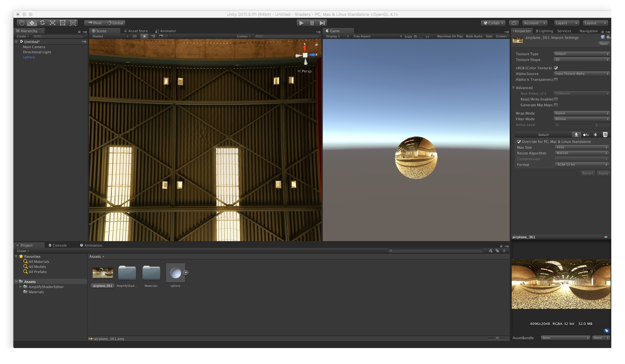This screenshot has width=625, height=364.
Task: Select the Rotate tool
Action: pos(42,23)
